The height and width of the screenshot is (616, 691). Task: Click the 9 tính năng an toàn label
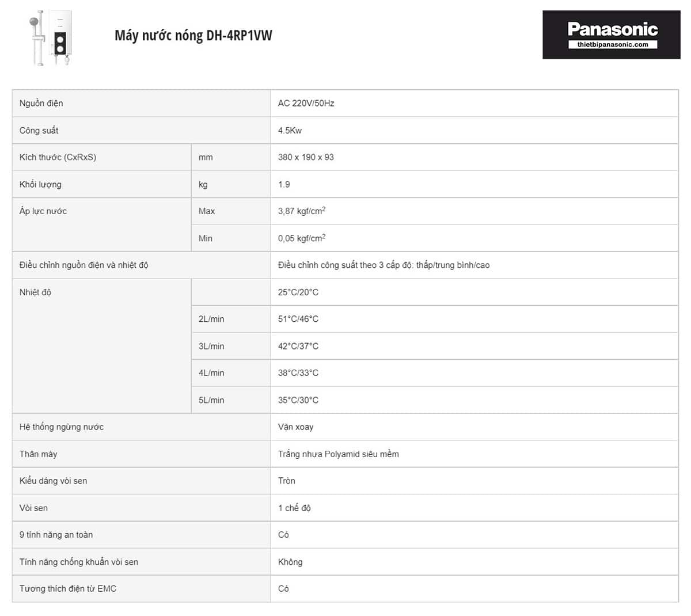click(x=56, y=535)
